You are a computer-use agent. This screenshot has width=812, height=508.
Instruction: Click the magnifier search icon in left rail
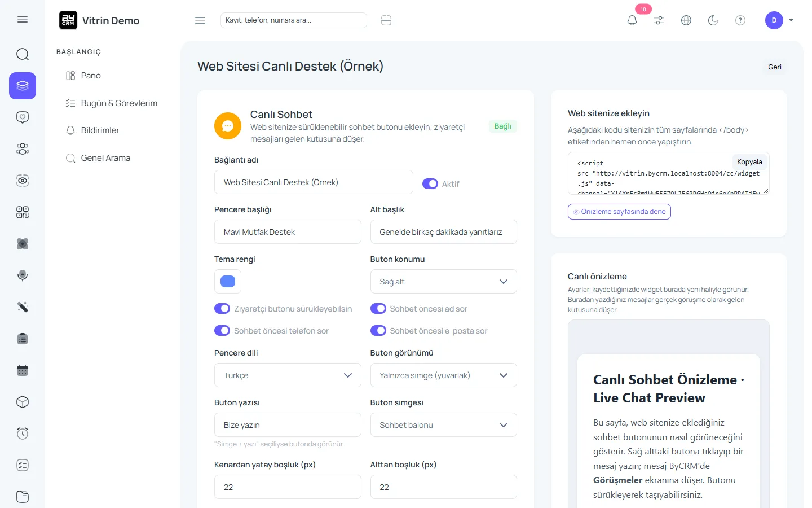(23, 54)
